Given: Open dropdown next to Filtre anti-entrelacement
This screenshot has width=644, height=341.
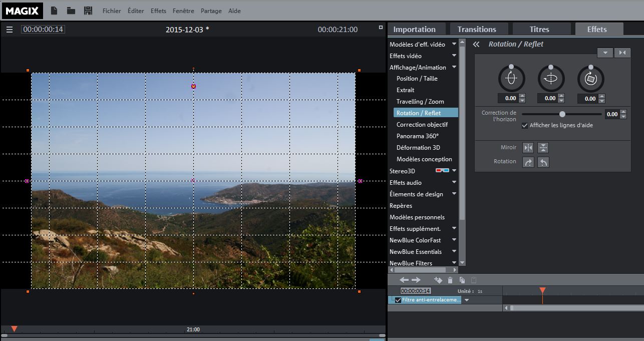Looking at the screenshot, I should coord(467,300).
